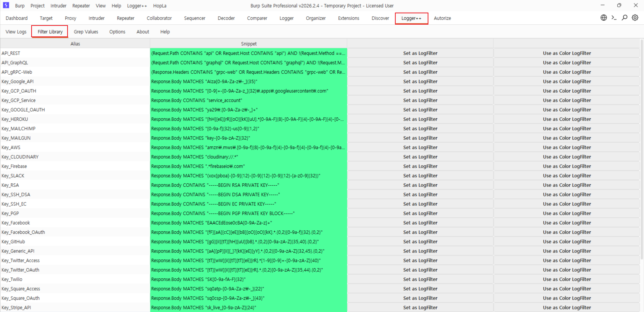The width and height of the screenshot is (644, 312).
Task: Open the HopLa menu
Action: click(160, 6)
